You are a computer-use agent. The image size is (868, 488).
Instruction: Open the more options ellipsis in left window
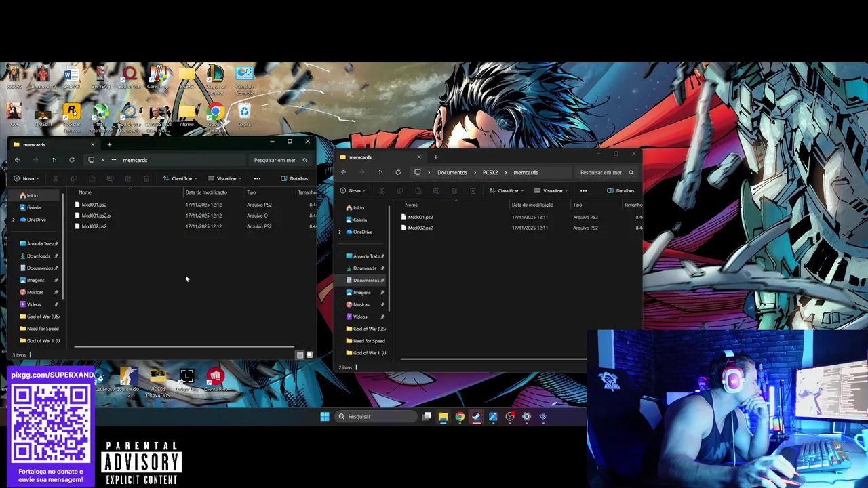tap(257, 178)
